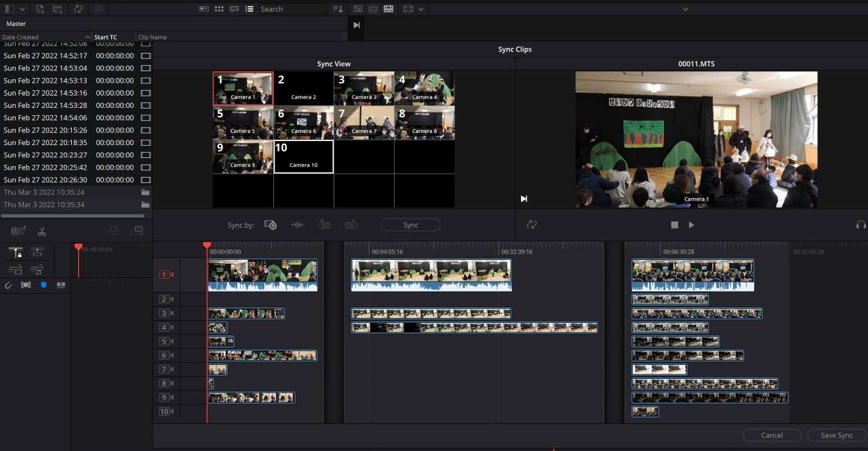868x451 pixels.
Task: Play the 00011.MTS preview
Action: tap(691, 224)
